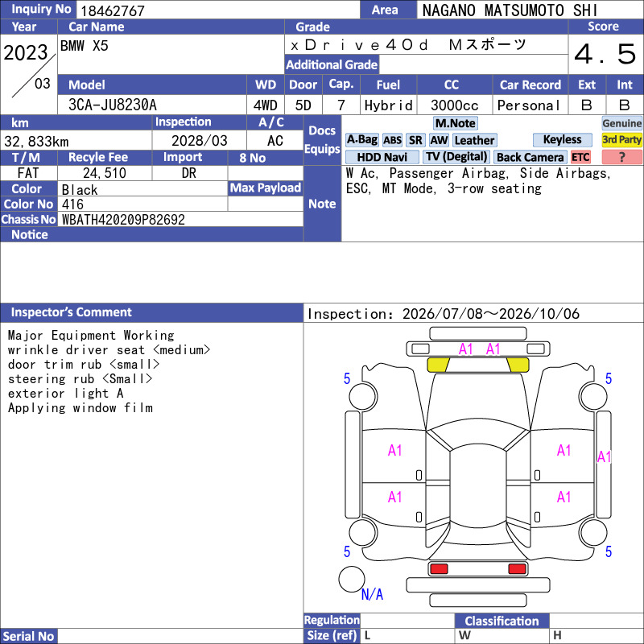Click the front right wheel circle

point(593,396)
